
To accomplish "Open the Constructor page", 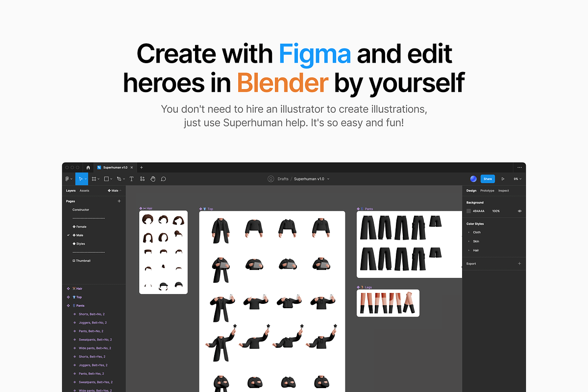I will point(81,210).
